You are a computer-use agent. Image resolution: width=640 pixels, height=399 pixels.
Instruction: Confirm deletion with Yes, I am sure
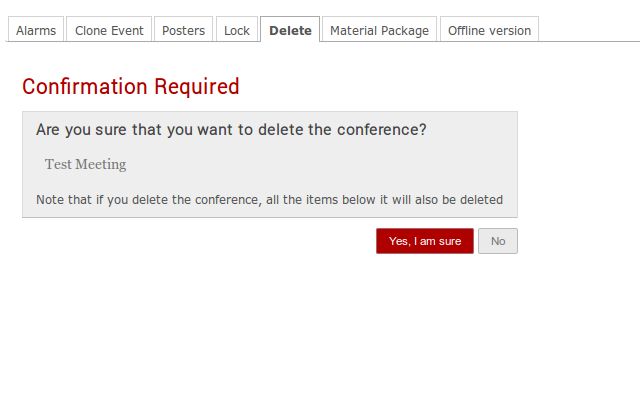[x=425, y=241]
